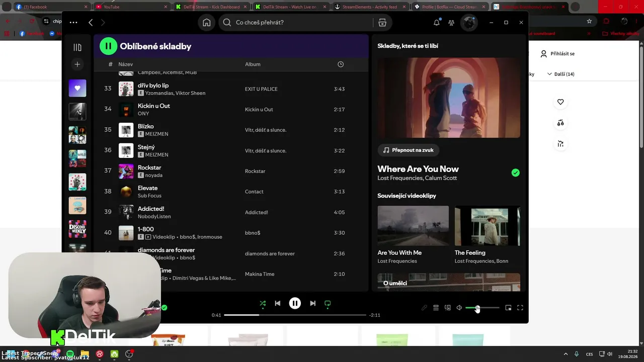Open the Spotify mini player icon
The image size is (644, 362).
point(508,308)
